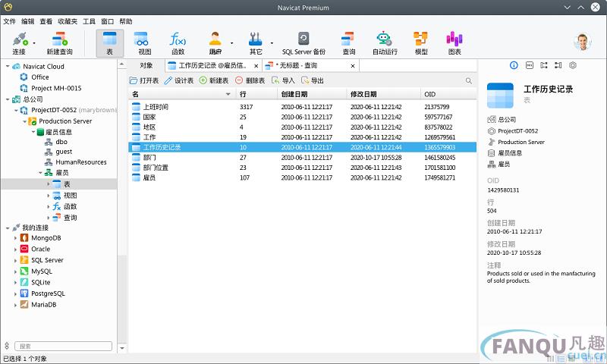Show the info panel icon in right sidebar
607x364 pixels.
[x=514, y=66]
